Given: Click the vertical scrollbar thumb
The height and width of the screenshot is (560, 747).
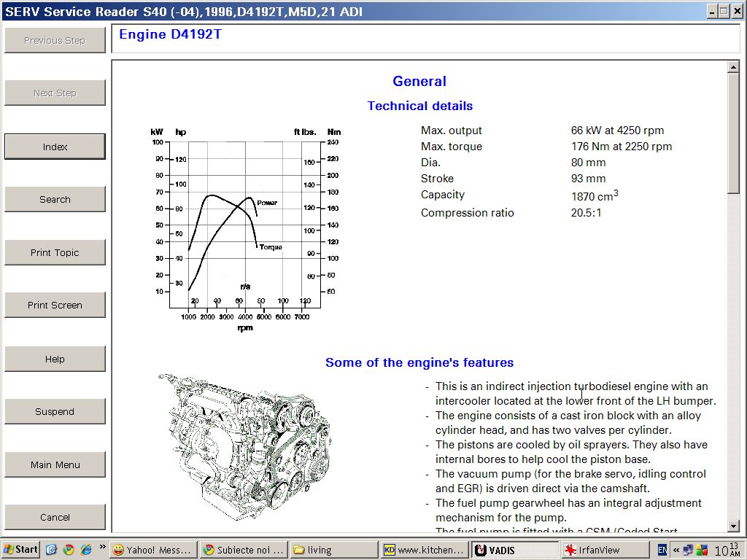Looking at the screenshot, I should (733, 133).
